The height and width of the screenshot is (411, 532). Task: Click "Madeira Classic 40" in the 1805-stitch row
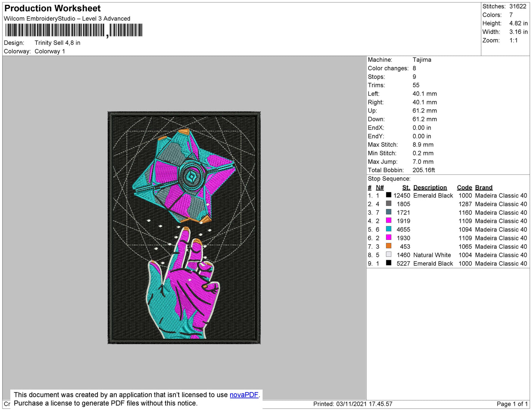(x=501, y=204)
